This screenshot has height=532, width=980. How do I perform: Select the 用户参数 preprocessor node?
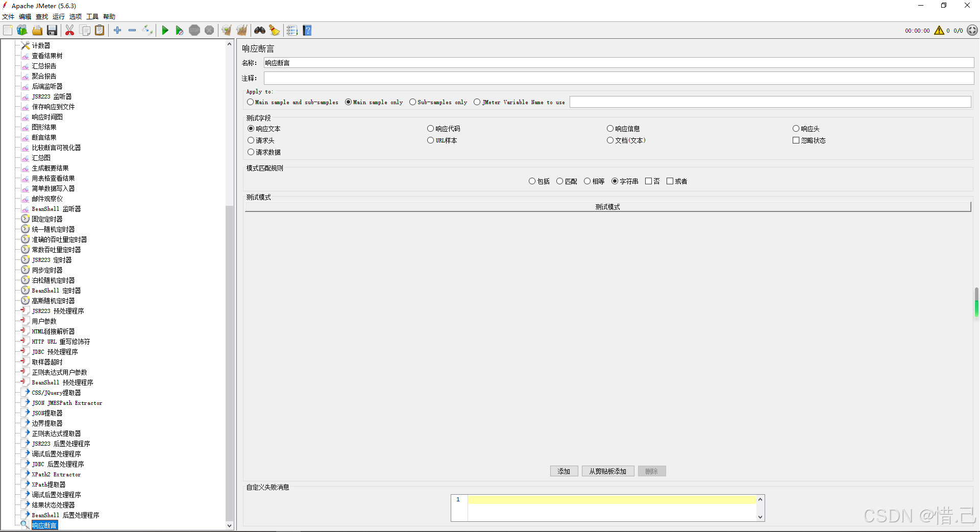tap(44, 321)
